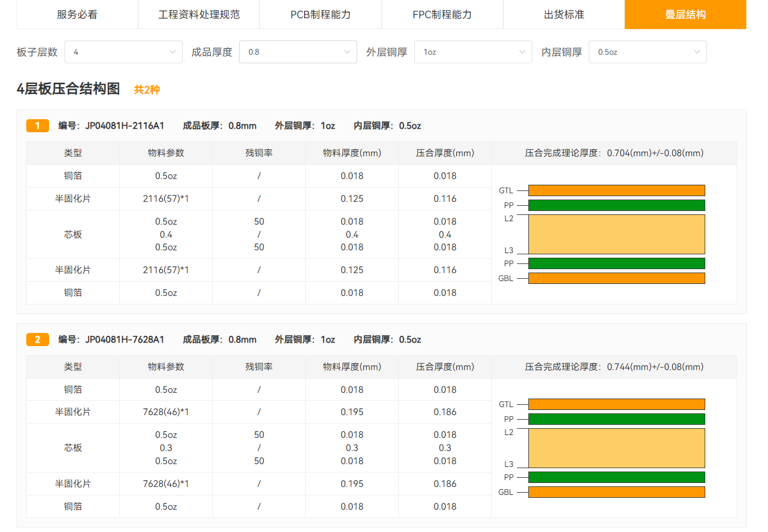Click the light-orange core block in stackup 2
The height and width of the screenshot is (532, 768).
616,448
